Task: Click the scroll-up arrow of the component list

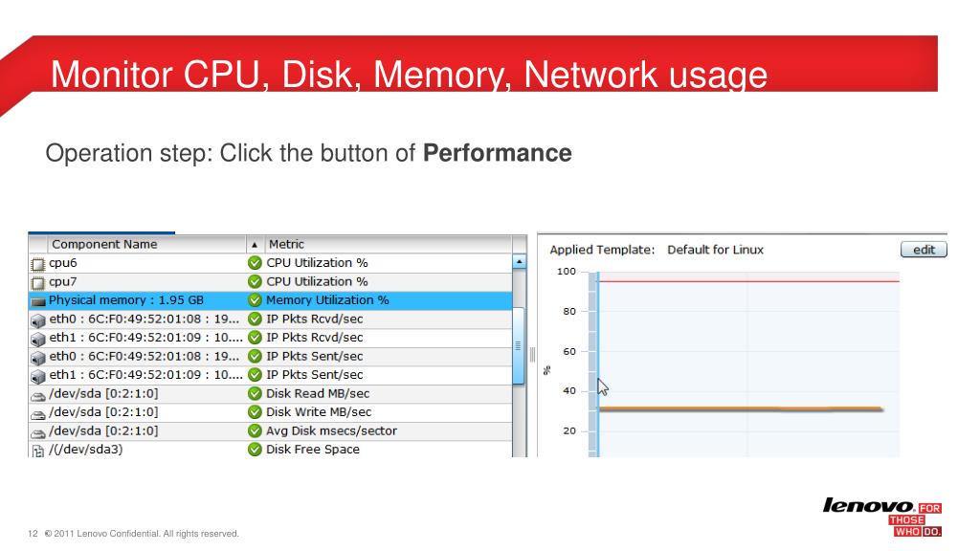Action: click(519, 263)
